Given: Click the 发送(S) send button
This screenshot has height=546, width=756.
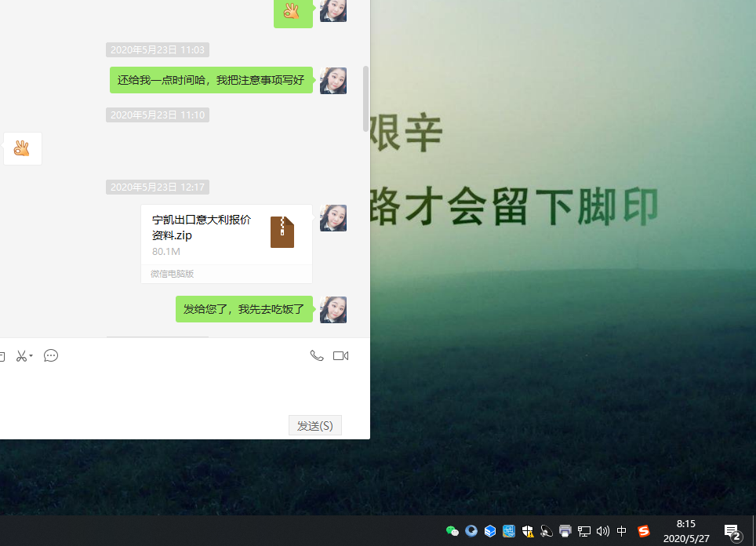Looking at the screenshot, I should pos(314,424).
